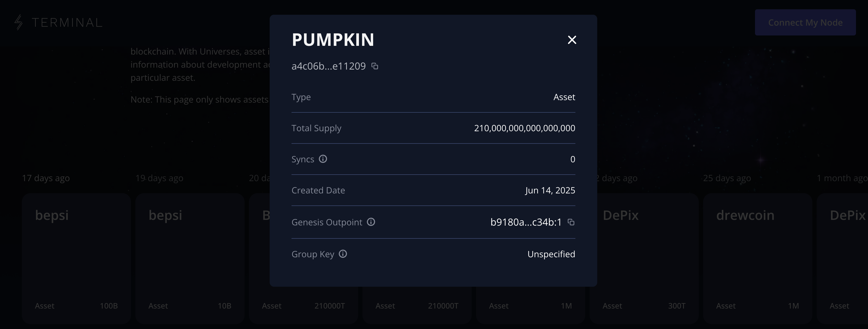Show info tooltip for Group Key
868x329 pixels.
point(343,254)
